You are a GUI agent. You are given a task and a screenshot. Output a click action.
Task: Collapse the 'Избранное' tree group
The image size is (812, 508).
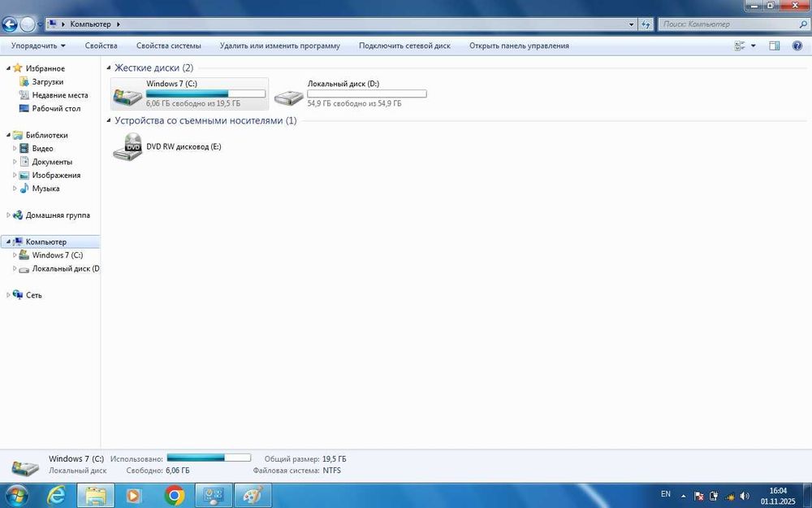(x=8, y=68)
